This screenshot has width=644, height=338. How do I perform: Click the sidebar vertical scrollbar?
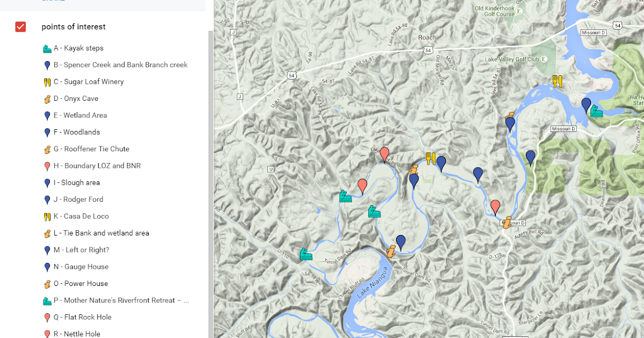tap(210, 184)
